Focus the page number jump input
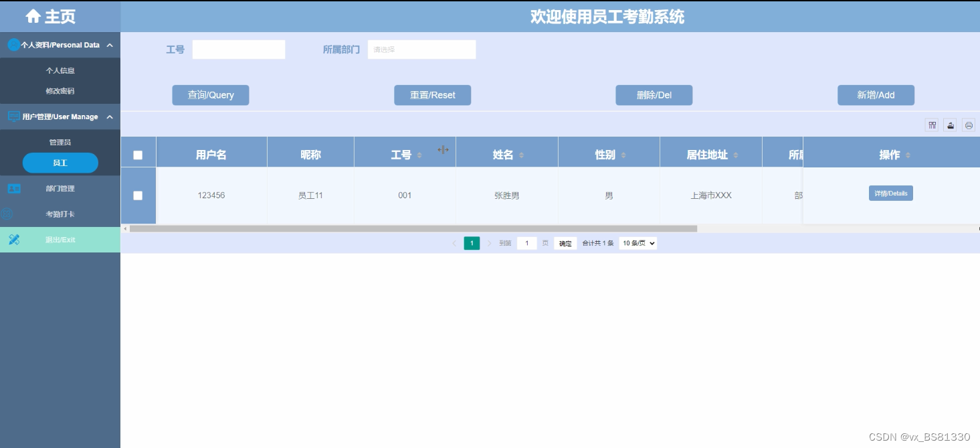The height and width of the screenshot is (448, 980). pos(527,243)
